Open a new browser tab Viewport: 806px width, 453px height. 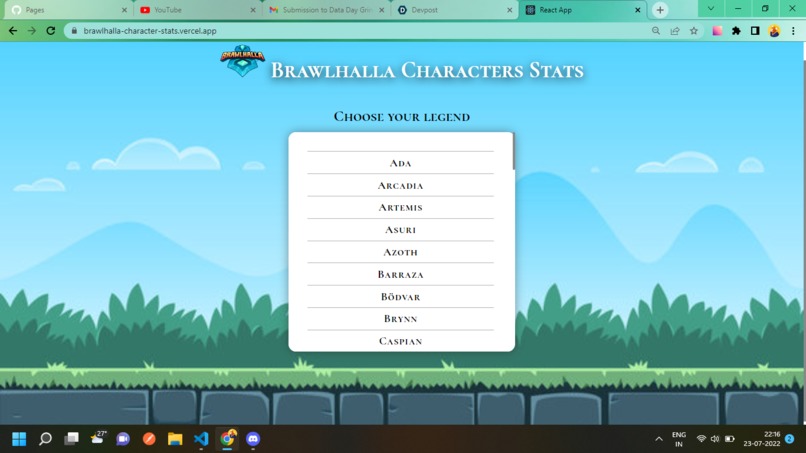click(x=660, y=10)
